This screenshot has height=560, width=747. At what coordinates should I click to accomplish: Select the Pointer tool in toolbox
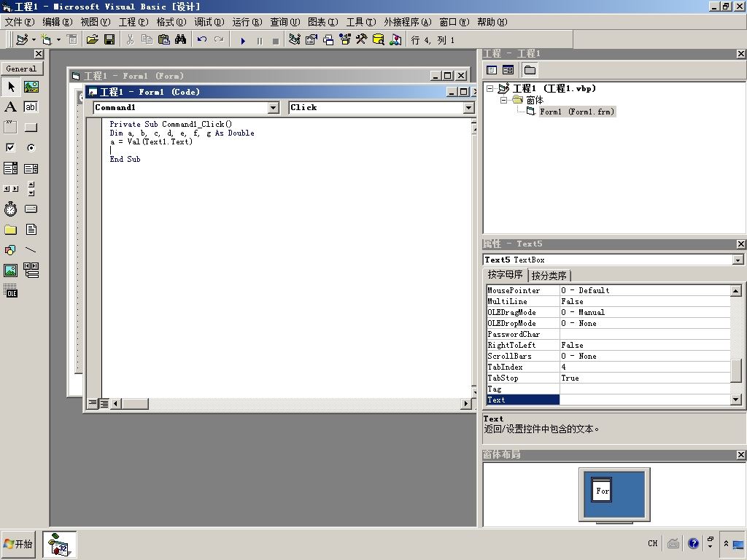[x=10, y=87]
